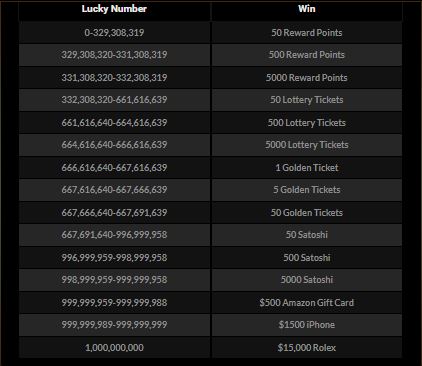This screenshot has height=366, width=422.
Task: Select the 1,000,000,000 lucky number cell
Action: click(x=114, y=348)
